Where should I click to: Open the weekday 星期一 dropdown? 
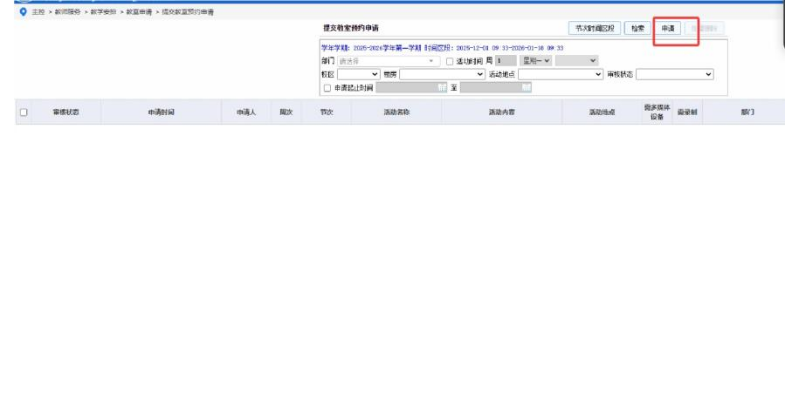tap(534, 61)
